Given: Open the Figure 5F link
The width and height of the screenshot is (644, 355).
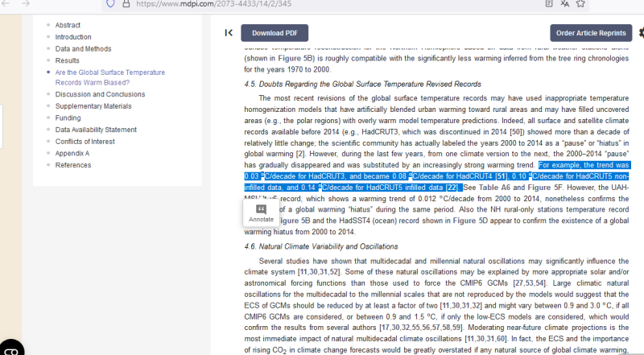Looking at the screenshot, I should pyautogui.click(x=545, y=188).
